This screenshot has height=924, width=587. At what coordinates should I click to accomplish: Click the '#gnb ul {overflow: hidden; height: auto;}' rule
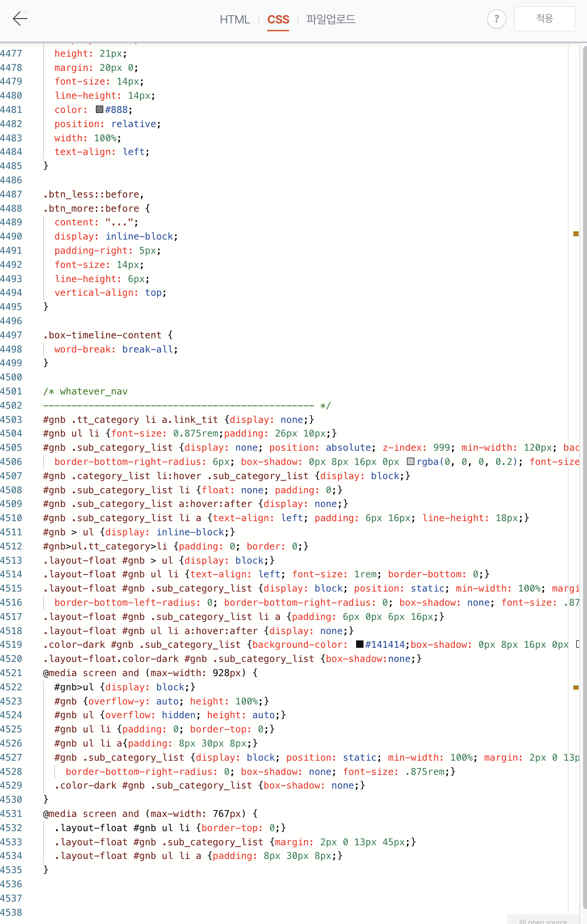[x=170, y=715]
